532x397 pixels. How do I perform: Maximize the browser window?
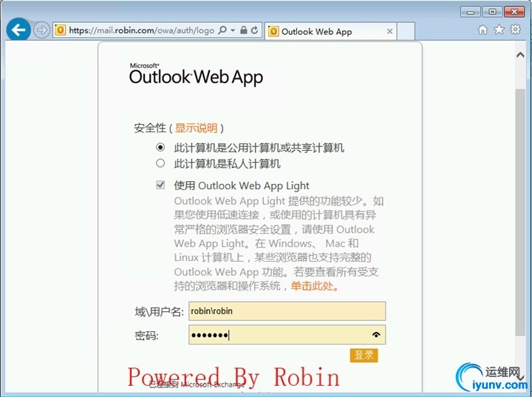(x=492, y=13)
